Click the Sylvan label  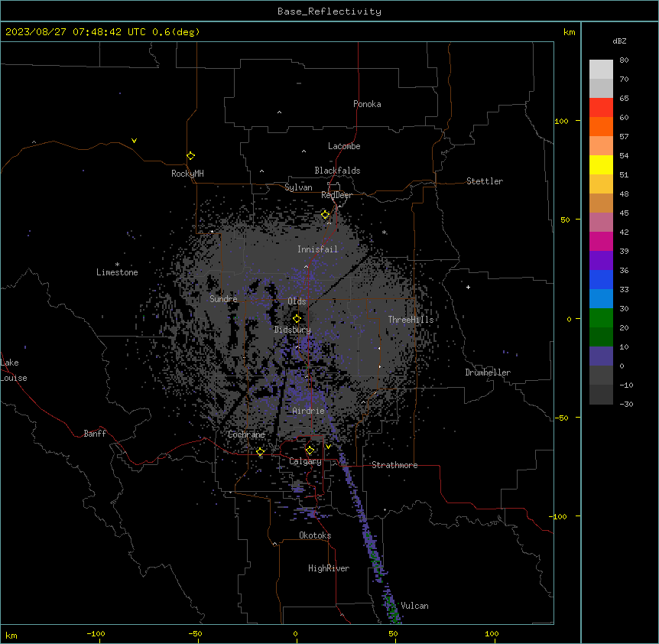point(298,187)
